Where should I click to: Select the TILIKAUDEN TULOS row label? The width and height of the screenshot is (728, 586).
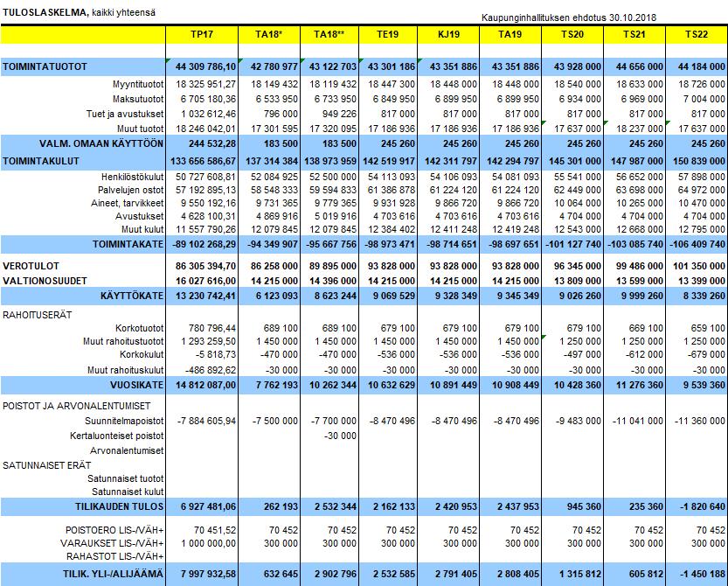coord(120,507)
